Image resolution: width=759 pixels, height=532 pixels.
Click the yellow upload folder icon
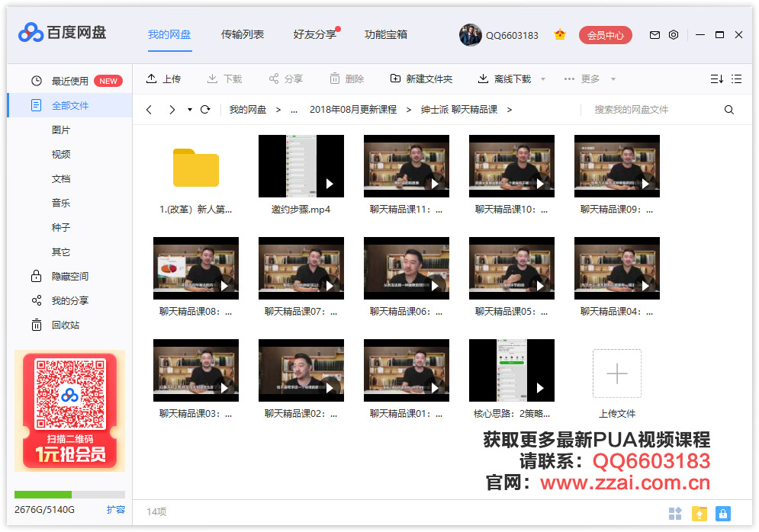pos(700,513)
